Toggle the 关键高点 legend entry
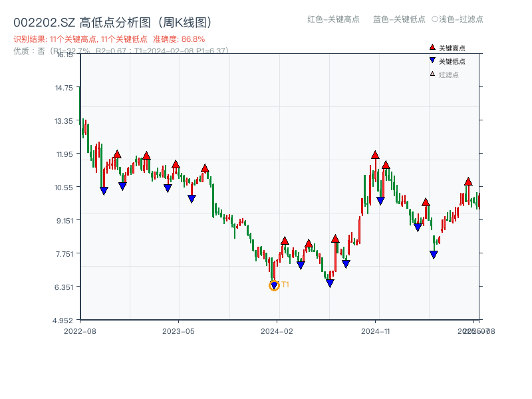 (x=452, y=48)
